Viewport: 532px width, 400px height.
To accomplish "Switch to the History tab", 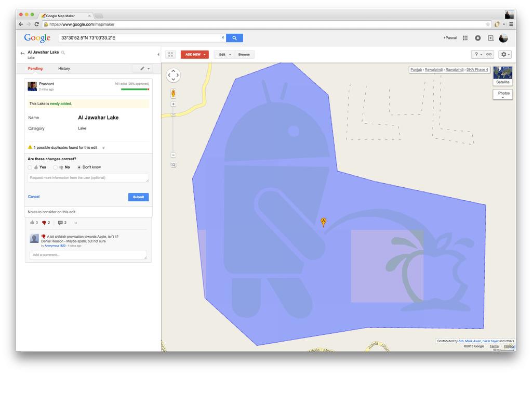I will (64, 69).
